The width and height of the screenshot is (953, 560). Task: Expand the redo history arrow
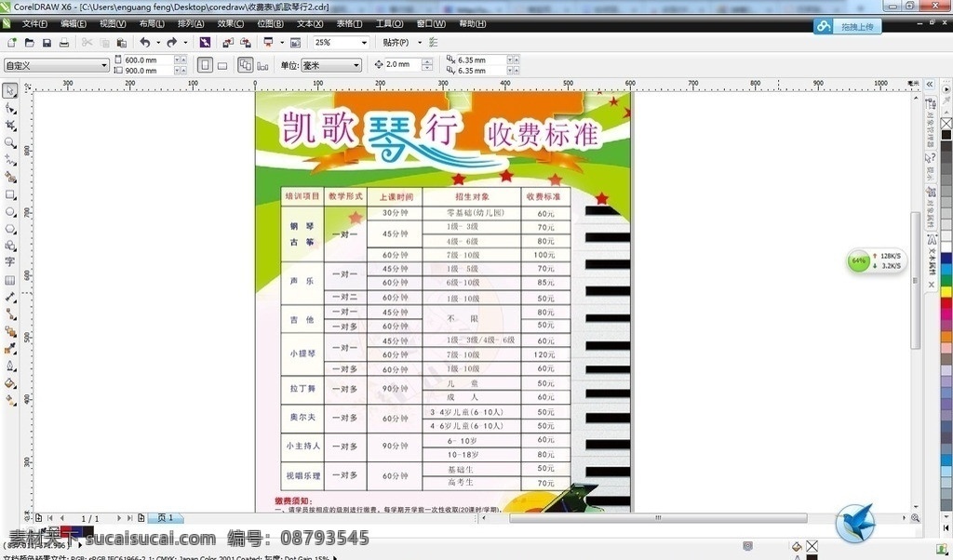point(185,43)
